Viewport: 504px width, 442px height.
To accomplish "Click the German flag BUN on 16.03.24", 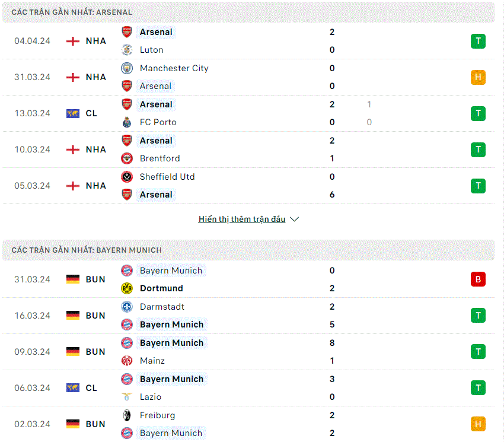I will (x=73, y=316).
